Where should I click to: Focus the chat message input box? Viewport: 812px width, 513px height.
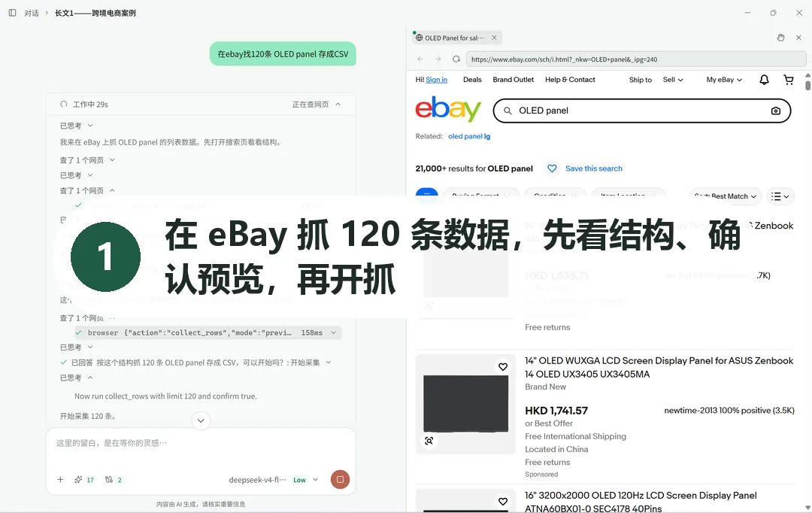click(x=201, y=443)
